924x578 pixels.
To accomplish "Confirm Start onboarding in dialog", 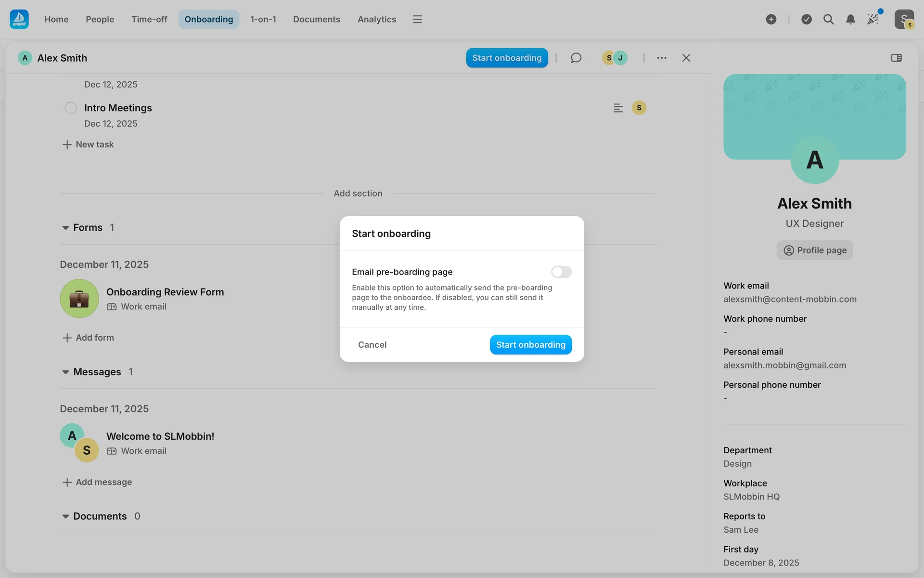I will click(530, 344).
